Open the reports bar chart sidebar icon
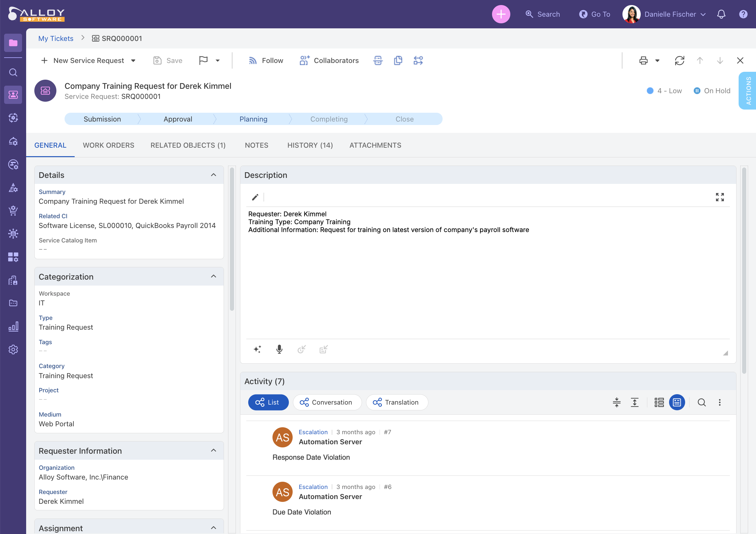756x534 pixels. 13,327
